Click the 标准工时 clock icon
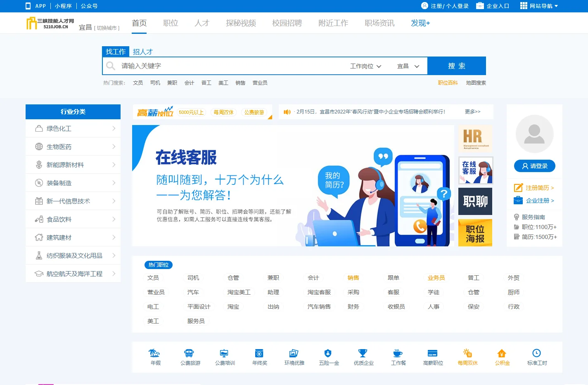 tap(536, 353)
